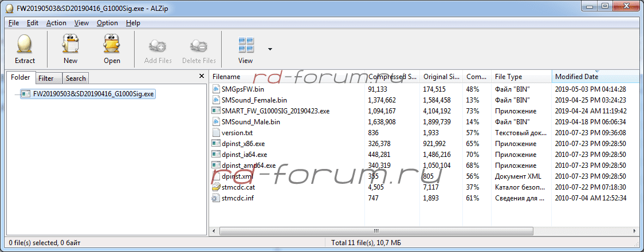Sort by Compressed Size column header
Screen dimensions: 644x252
click(x=392, y=76)
